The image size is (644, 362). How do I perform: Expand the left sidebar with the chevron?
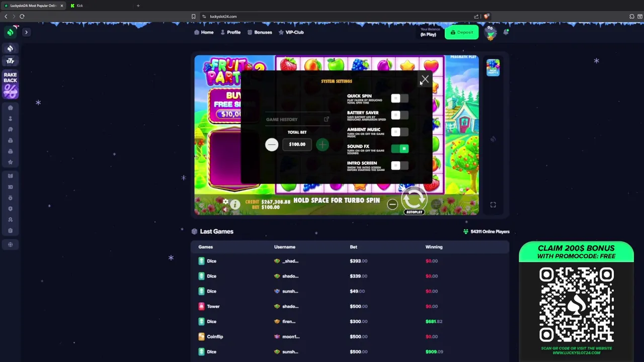pos(26,32)
